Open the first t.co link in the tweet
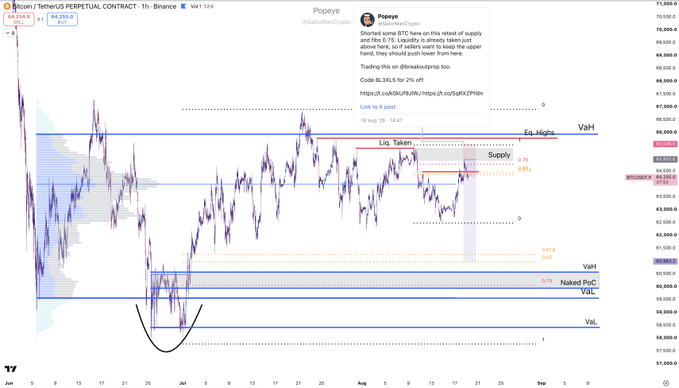This screenshot has width=679, height=388. coord(390,94)
